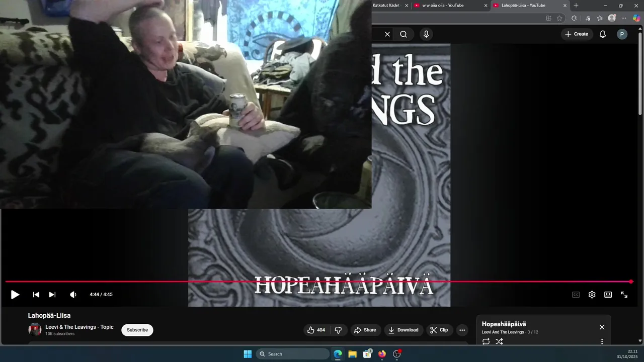Viewport: 644px width, 362px height.
Task: Open the Favorites list icon
Action: click(600, 18)
